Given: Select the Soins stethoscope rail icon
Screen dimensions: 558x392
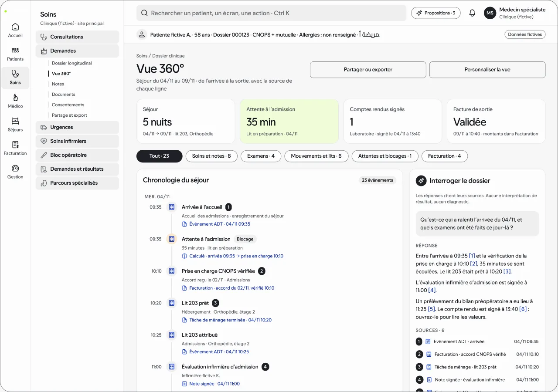Looking at the screenshot, I should [15, 78].
